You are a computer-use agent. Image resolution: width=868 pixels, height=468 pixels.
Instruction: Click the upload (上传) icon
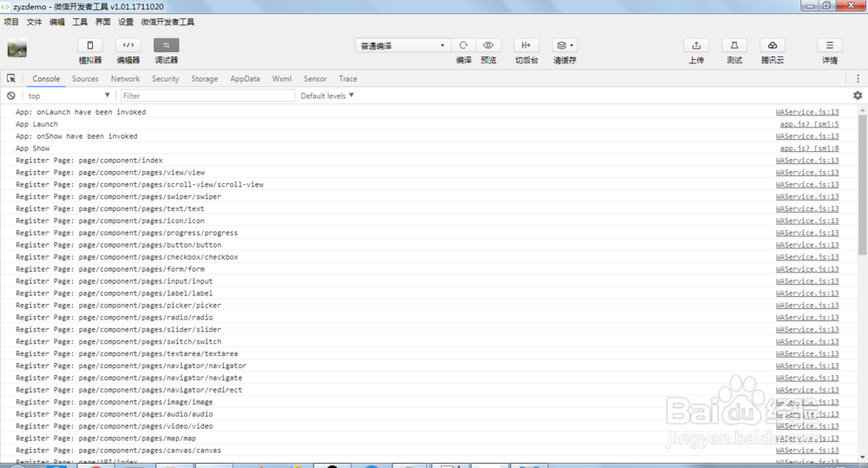click(696, 45)
